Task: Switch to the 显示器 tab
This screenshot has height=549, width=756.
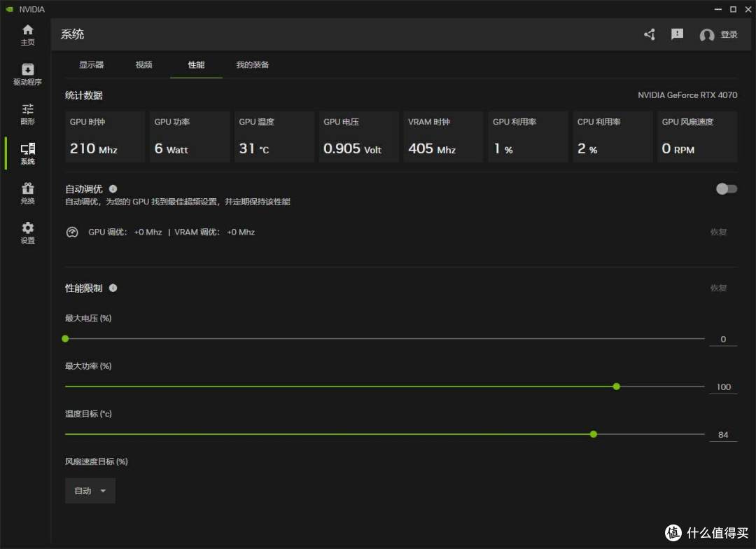Action: pyautogui.click(x=91, y=64)
